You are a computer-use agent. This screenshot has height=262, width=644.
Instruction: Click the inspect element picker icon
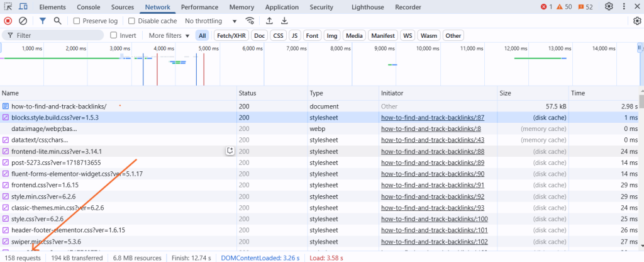[x=8, y=7]
